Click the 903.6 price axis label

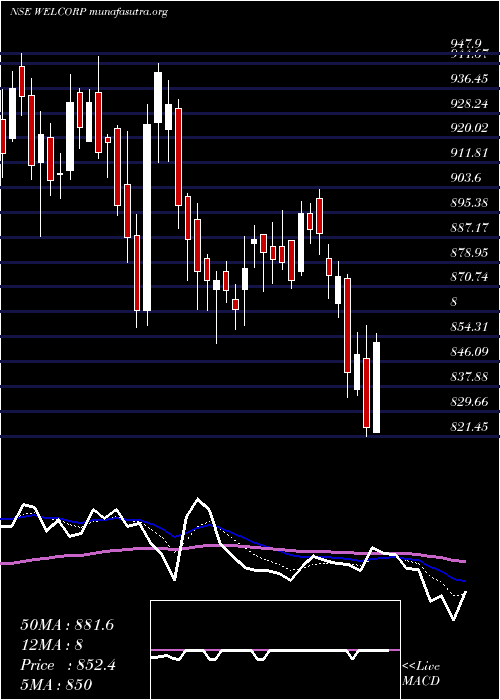coord(466,178)
